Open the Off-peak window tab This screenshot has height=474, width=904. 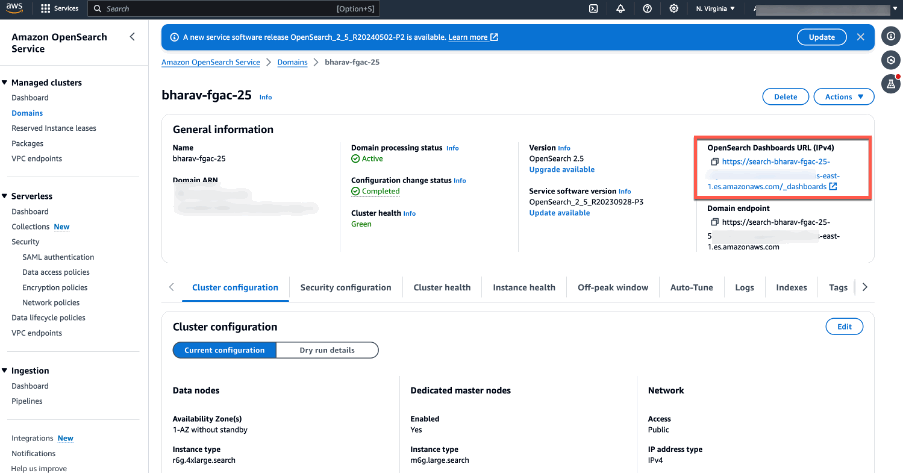point(613,287)
